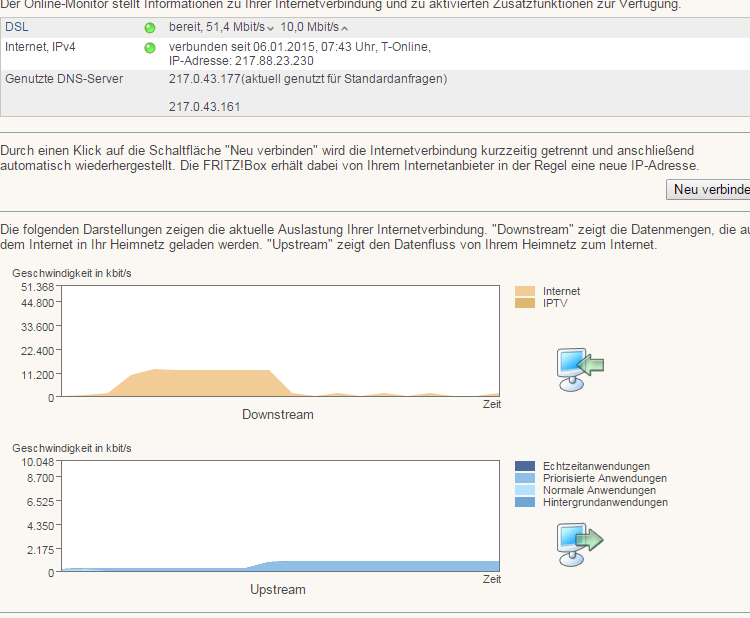Image resolution: width=750 pixels, height=618 pixels.
Task: Click the Echtzeitanwendungen legend color swatch
Action: pyautogui.click(x=525, y=466)
